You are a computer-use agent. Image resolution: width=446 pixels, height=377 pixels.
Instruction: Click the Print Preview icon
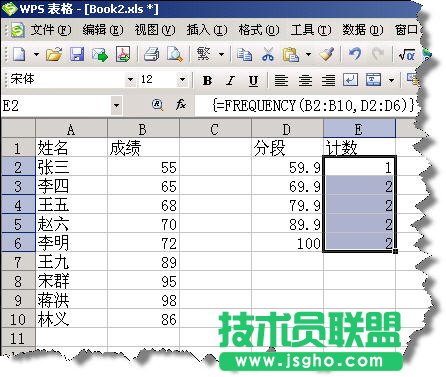(x=175, y=54)
